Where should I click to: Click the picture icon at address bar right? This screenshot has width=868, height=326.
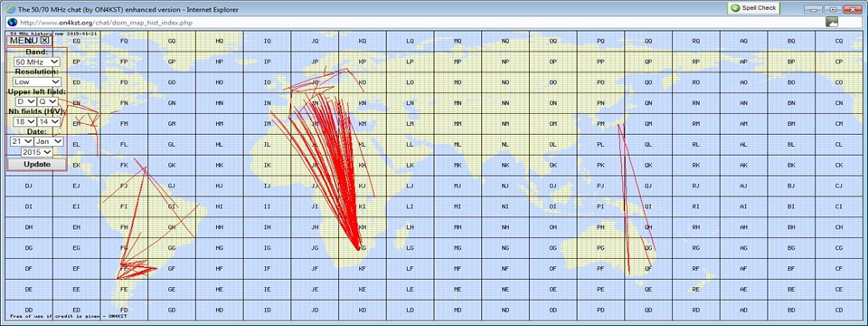coord(832,22)
